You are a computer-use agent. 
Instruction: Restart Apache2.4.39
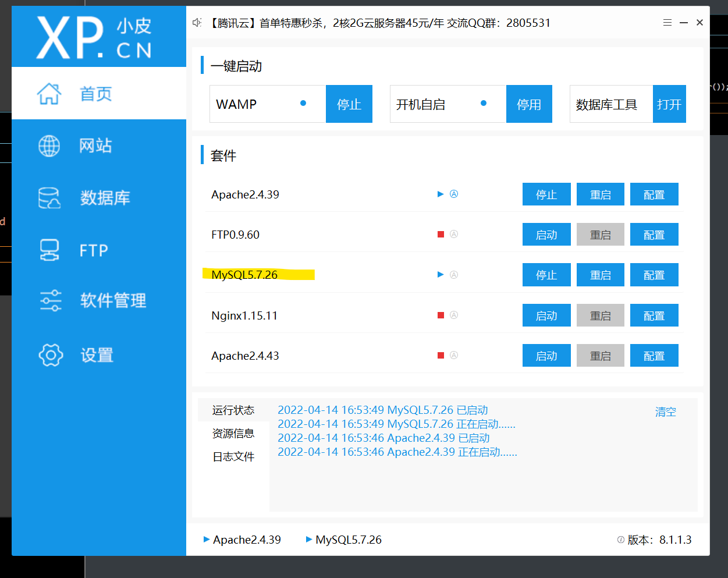click(600, 194)
